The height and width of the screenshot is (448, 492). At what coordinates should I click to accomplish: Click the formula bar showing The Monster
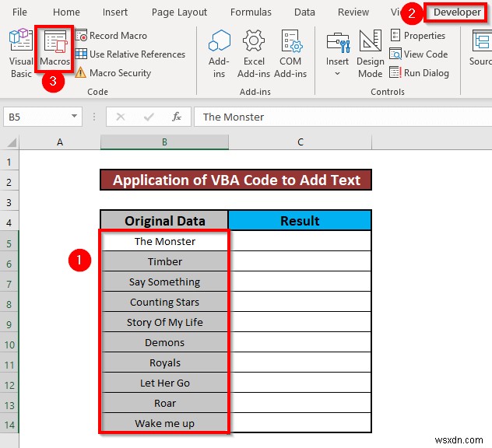(343, 117)
